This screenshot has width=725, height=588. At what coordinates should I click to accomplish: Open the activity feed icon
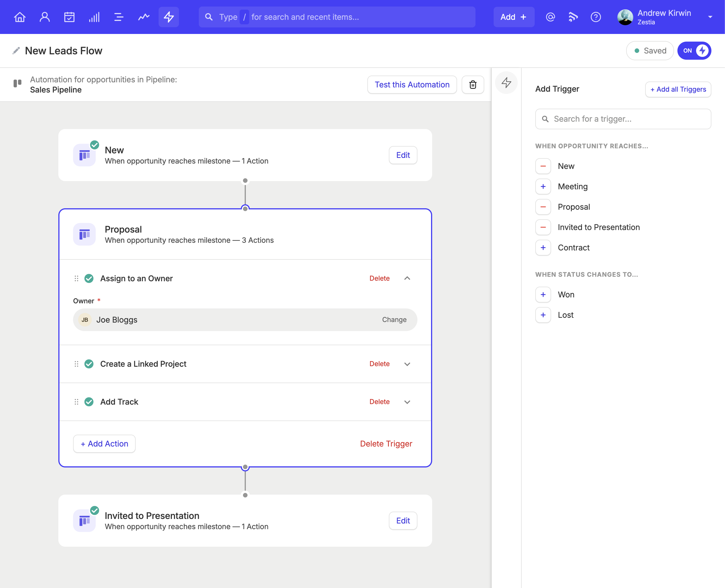pos(573,17)
